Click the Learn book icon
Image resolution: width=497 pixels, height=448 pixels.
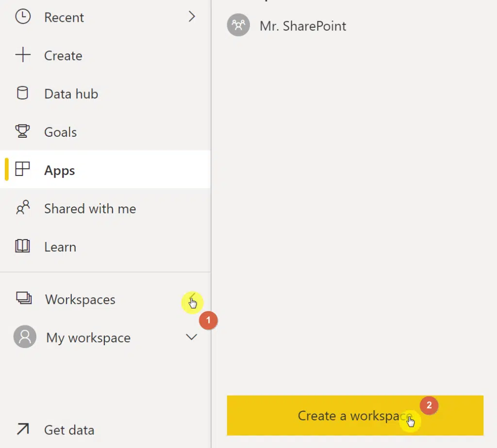(x=22, y=246)
